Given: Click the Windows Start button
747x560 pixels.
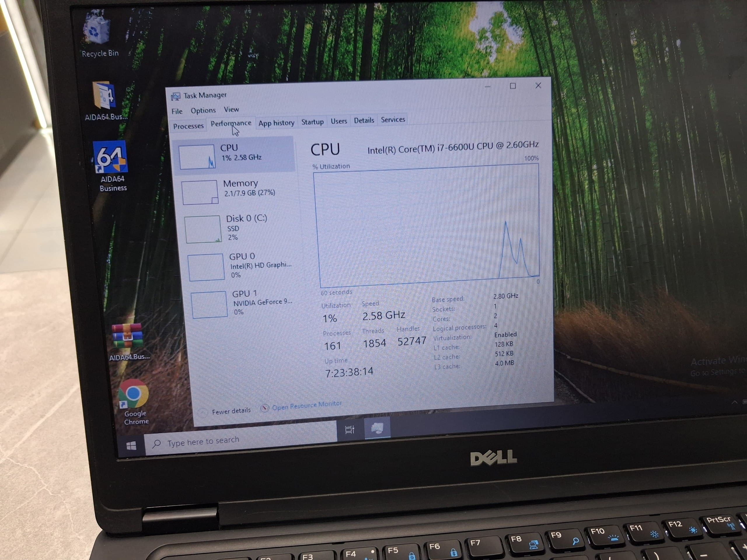Looking at the screenshot, I should point(131,446).
